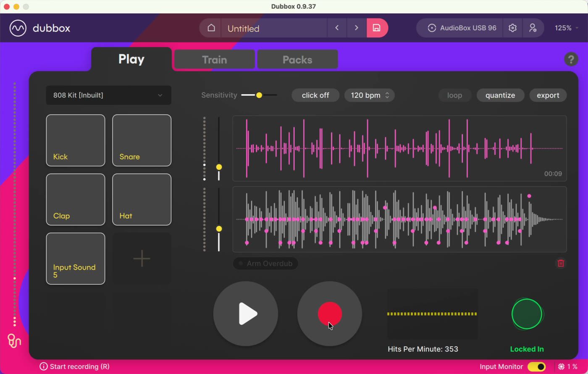Click the green Locked In indicator
The image size is (588, 374).
pyautogui.click(x=527, y=314)
